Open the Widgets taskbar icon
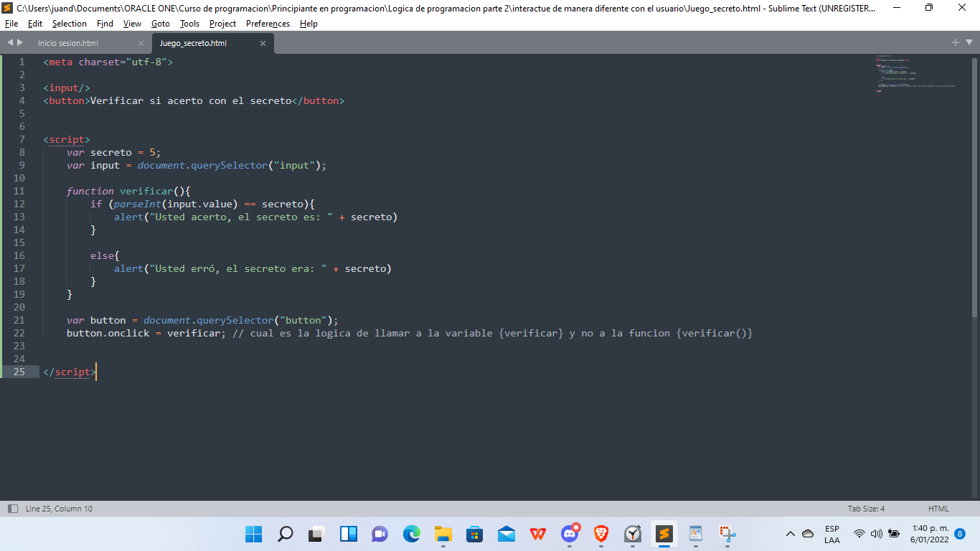The width and height of the screenshot is (980, 551). [349, 534]
